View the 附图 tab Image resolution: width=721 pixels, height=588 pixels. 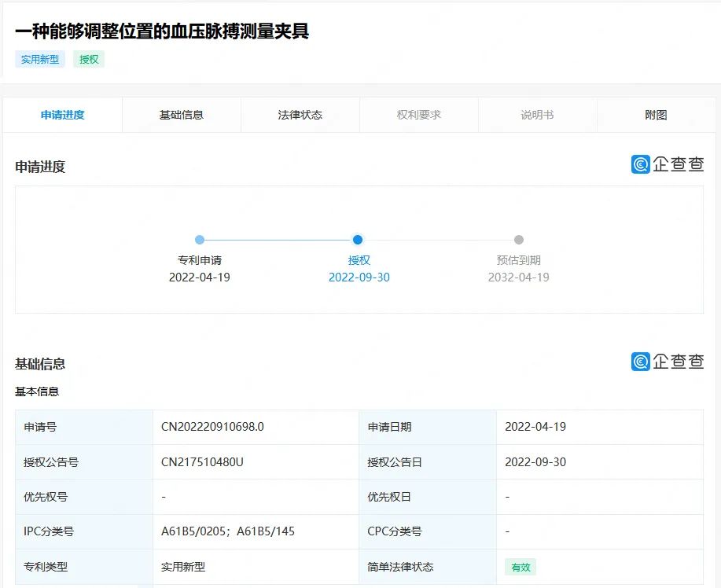coord(656,115)
